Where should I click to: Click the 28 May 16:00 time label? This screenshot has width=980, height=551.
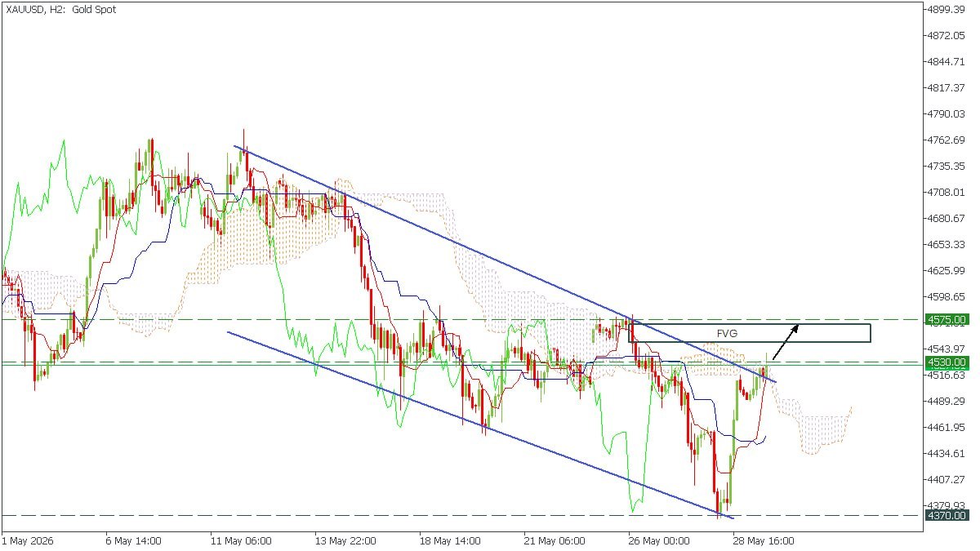(x=764, y=540)
